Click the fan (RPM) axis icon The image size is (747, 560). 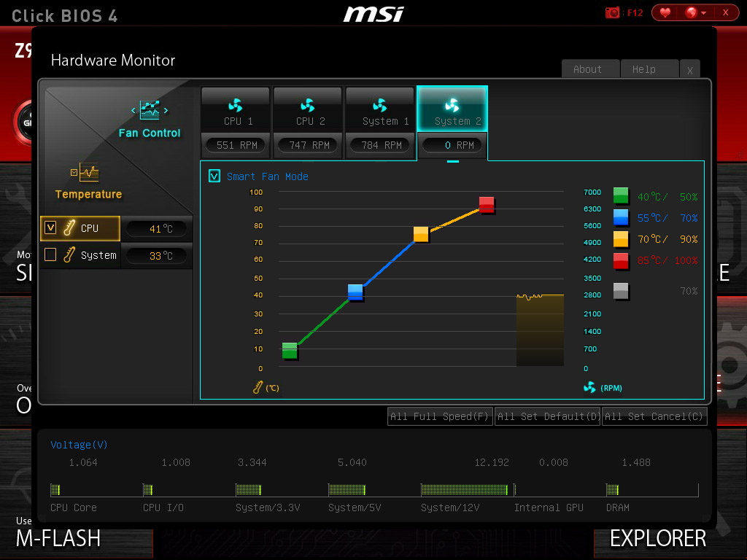coord(589,388)
